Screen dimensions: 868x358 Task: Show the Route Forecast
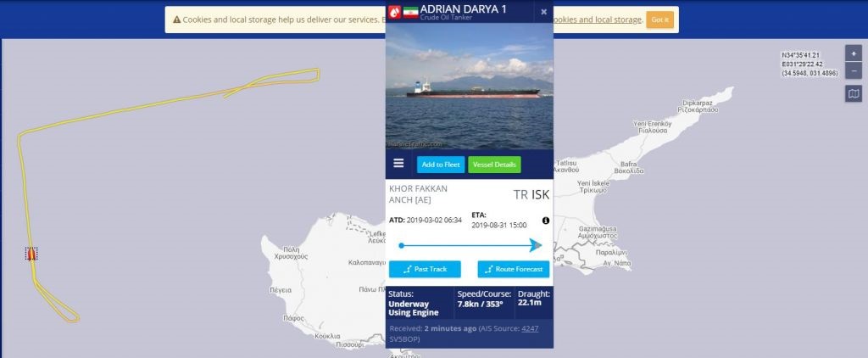pyautogui.click(x=513, y=269)
